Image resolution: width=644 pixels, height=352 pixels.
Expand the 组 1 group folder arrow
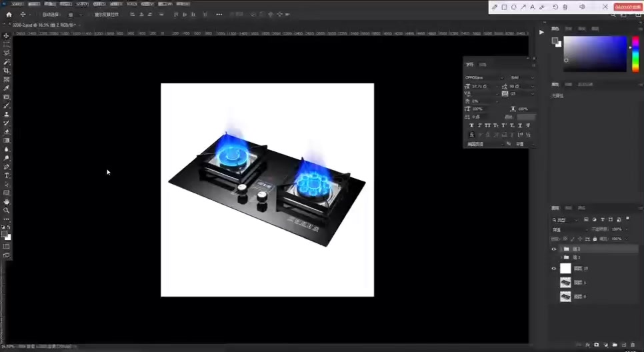pos(561,257)
